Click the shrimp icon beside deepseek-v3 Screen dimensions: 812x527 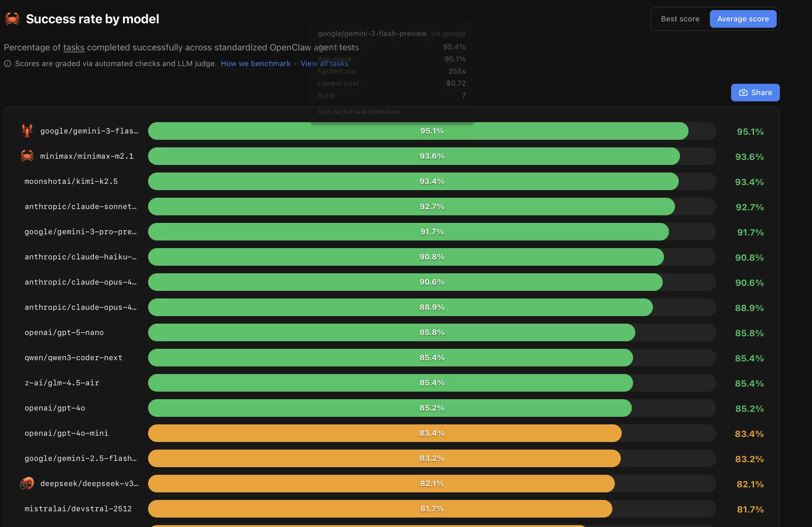[x=27, y=483]
